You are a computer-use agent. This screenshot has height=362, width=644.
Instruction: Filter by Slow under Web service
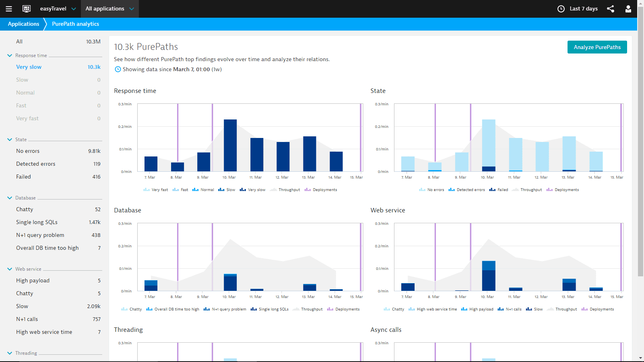pyautogui.click(x=58, y=306)
